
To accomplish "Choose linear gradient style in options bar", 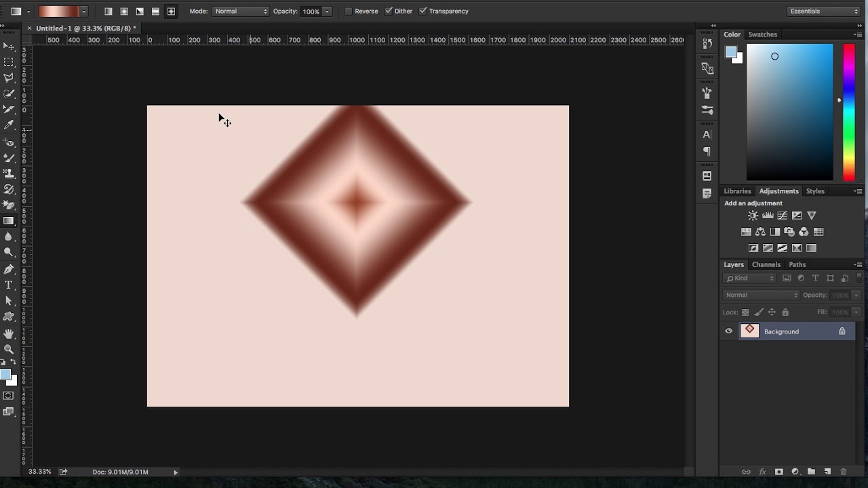I will coord(108,12).
